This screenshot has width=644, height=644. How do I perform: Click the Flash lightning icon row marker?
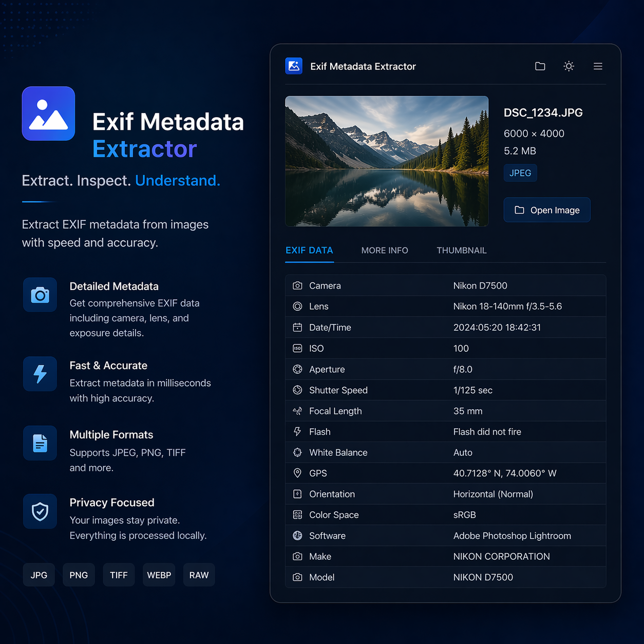297,431
